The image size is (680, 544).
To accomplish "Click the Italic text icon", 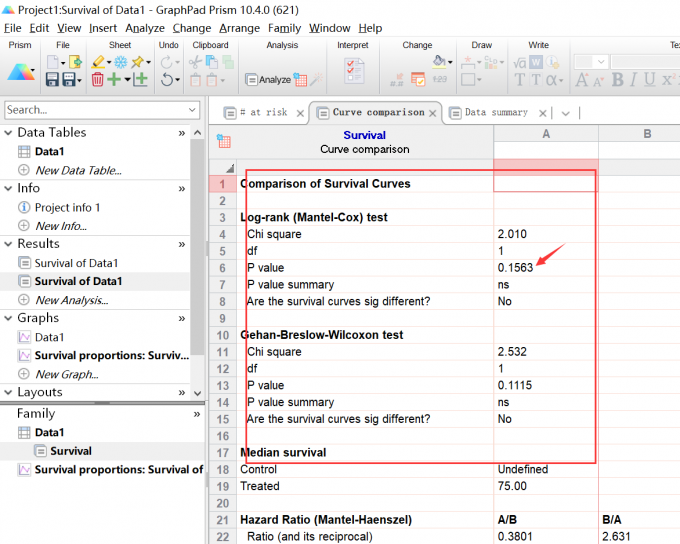I will [x=633, y=80].
